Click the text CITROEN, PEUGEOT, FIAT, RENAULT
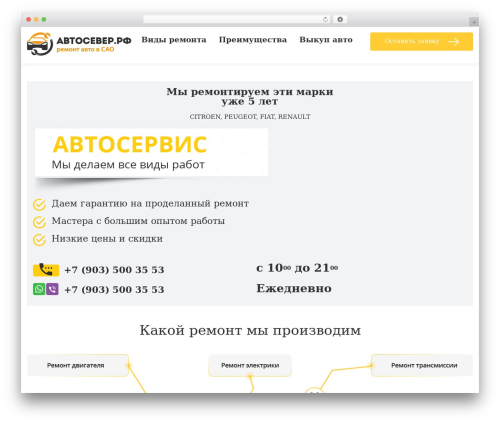Screen dimensions: 500x423 coord(250,117)
